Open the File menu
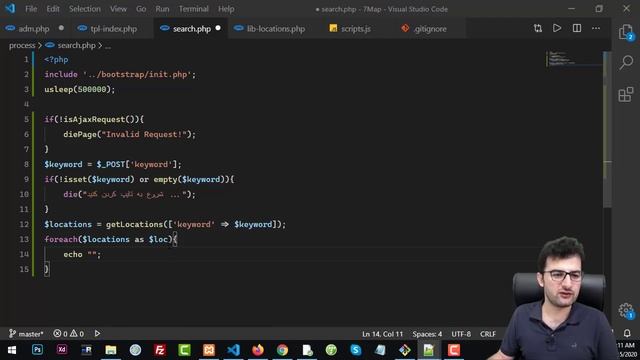The image size is (640, 360). coord(31,9)
